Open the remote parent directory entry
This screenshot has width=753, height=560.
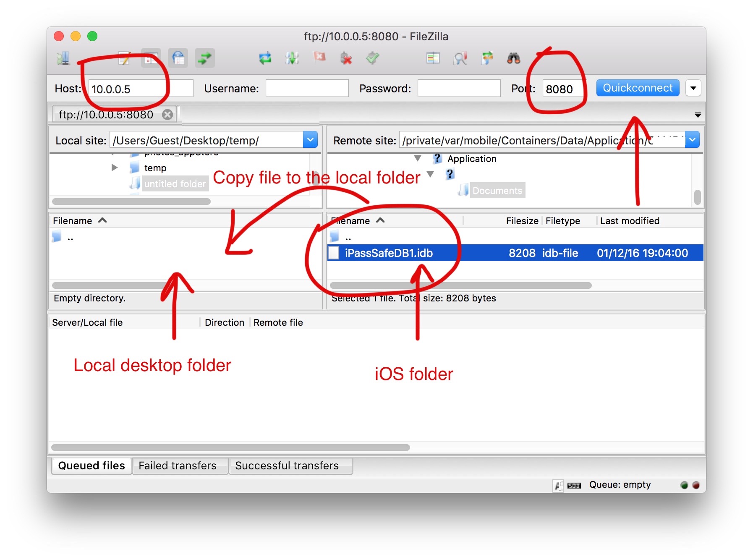tap(515, 237)
